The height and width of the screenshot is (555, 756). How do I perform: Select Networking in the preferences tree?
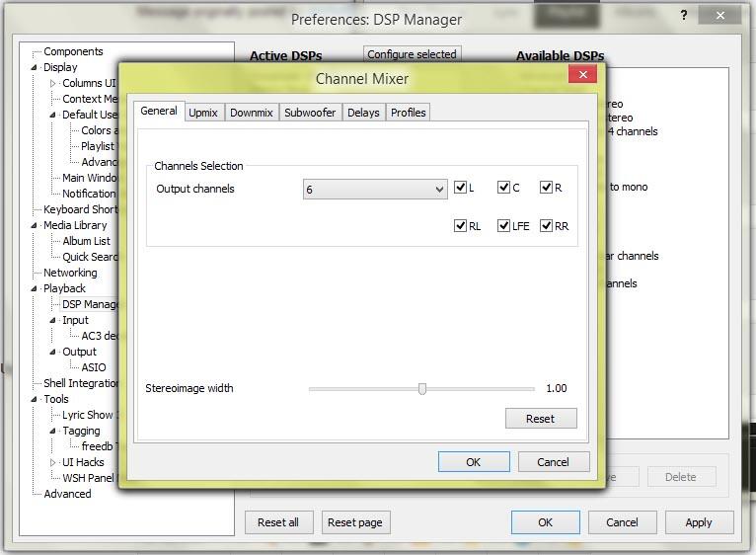pos(70,273)
